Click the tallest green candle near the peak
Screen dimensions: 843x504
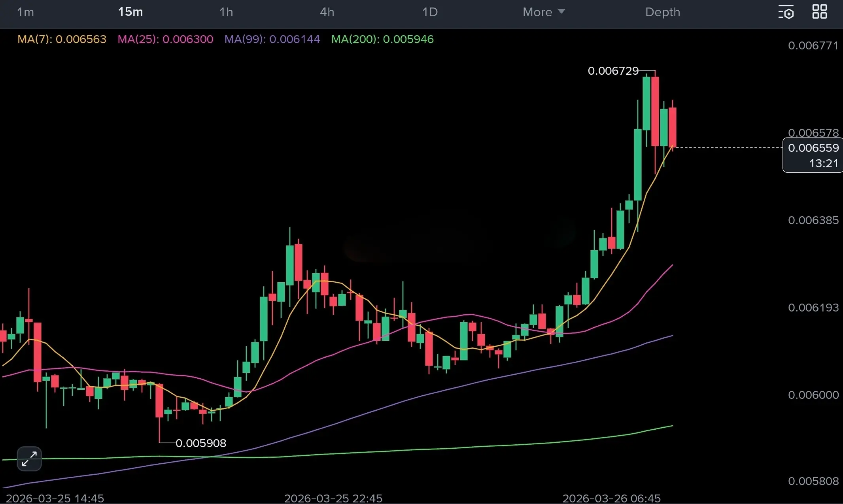point(638,164)
